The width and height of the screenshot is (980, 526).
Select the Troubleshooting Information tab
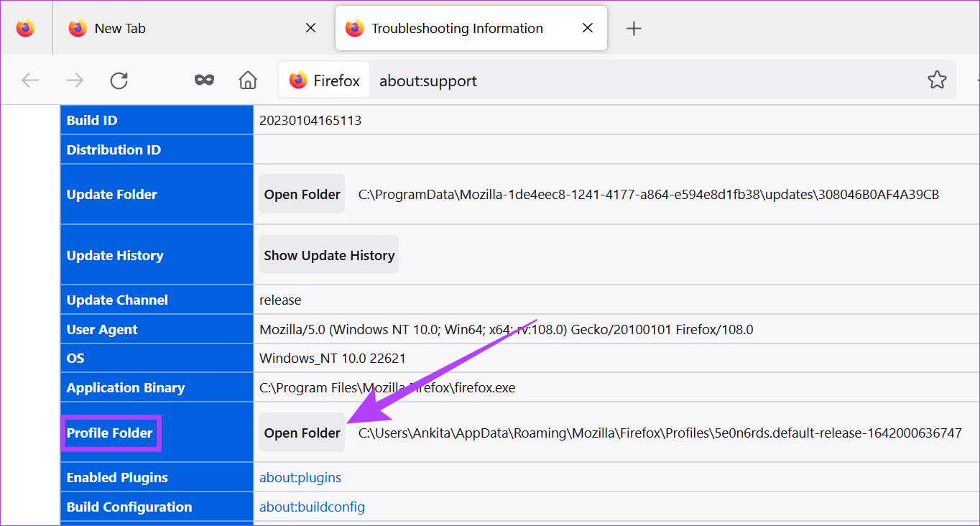457,29
